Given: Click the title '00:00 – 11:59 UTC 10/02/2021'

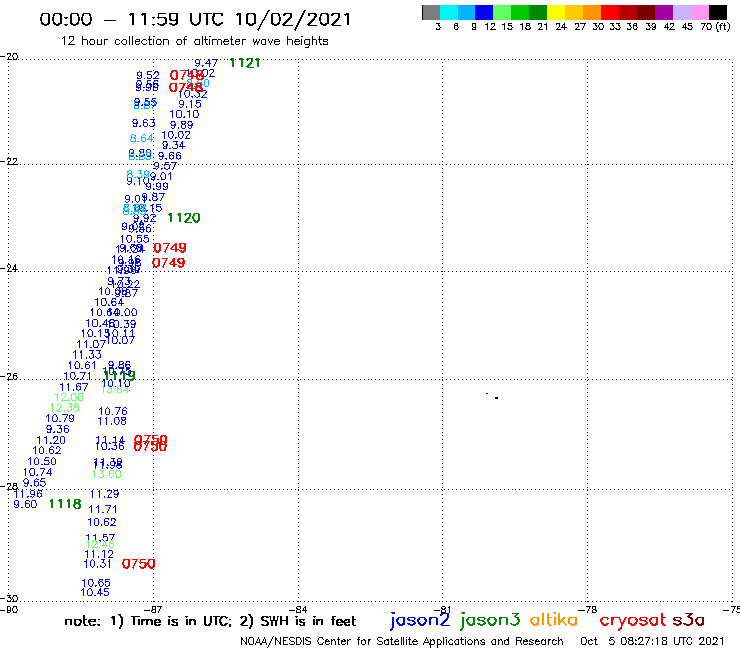Looking at the screenshot, I should pyautogui.click(x=195, y=19).
